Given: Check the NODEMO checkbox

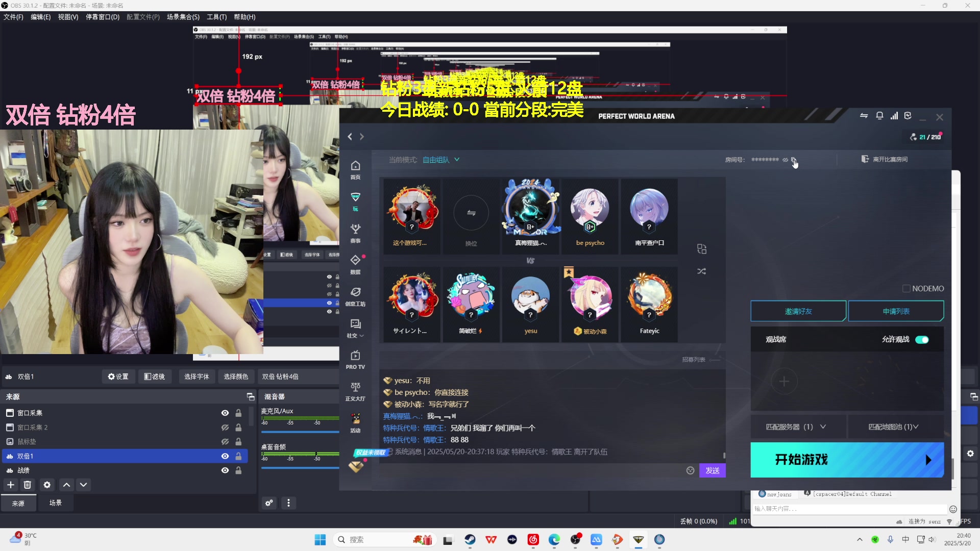Looking at the screenshot, I should coord(906,289).
